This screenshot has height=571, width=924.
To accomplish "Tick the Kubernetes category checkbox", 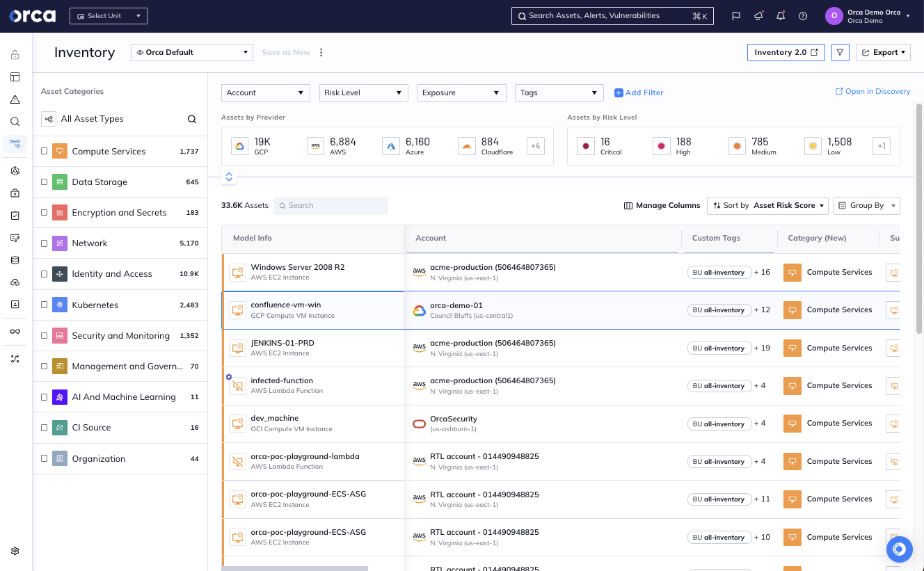I will tap(45, 305).
